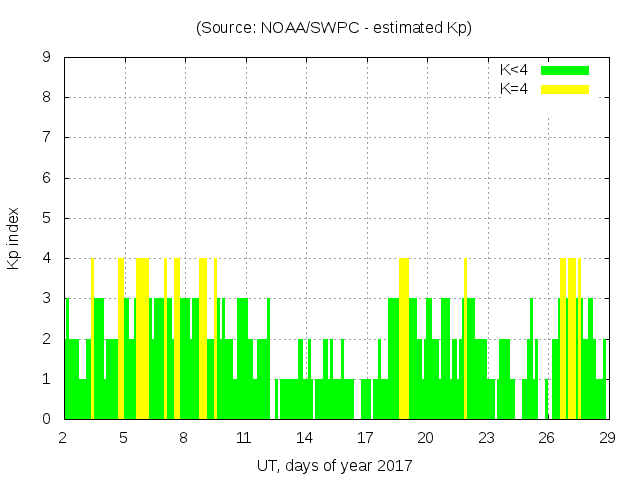Click the yellow K=4 legend swatch
The width and height of the screenshot is (640, 480).
(x=565, y=89)
